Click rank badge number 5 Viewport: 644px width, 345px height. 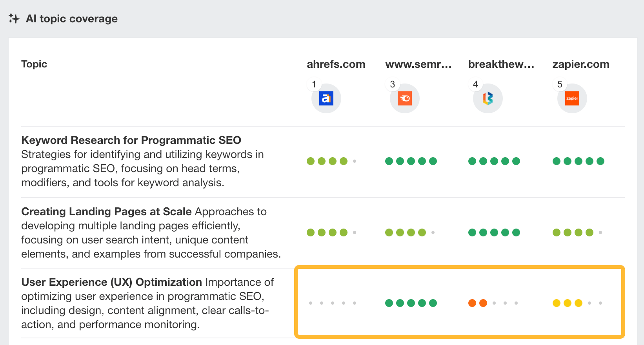[x=560, y=84]
